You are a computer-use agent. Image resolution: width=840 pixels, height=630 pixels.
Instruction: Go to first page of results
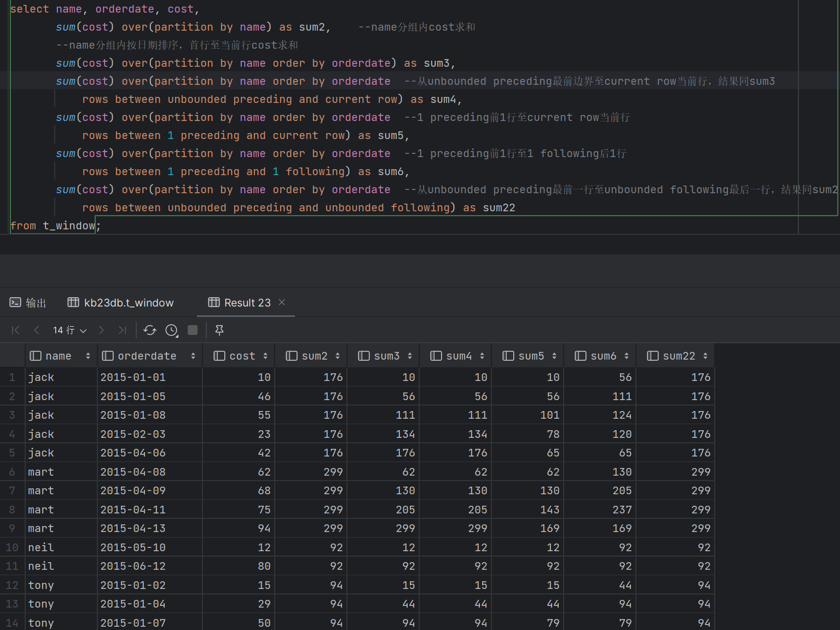pos(15,330)
